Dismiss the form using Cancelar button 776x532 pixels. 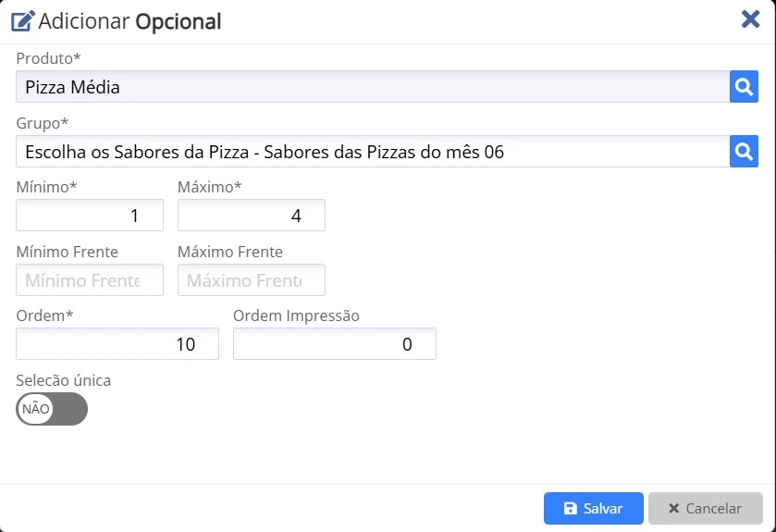(x=705, y=508)
